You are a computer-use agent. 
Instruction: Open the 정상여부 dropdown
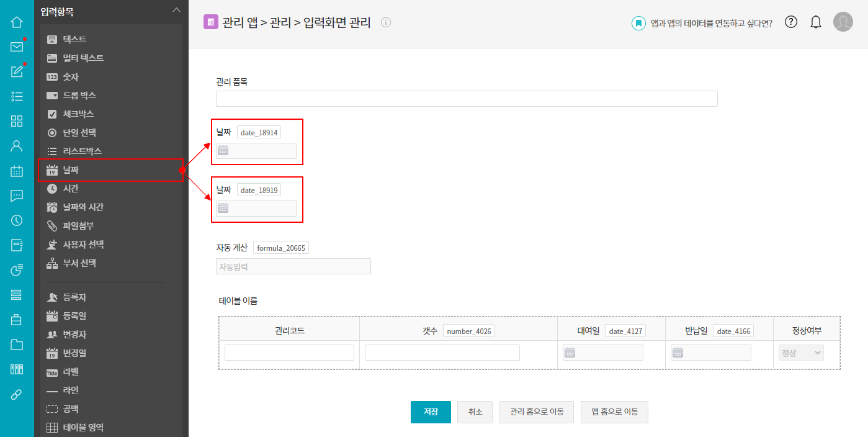pos(801,353)
